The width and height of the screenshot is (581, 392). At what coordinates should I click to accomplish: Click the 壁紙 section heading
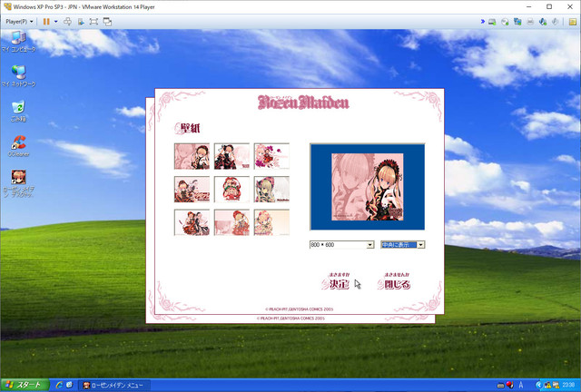click(188, 128)
